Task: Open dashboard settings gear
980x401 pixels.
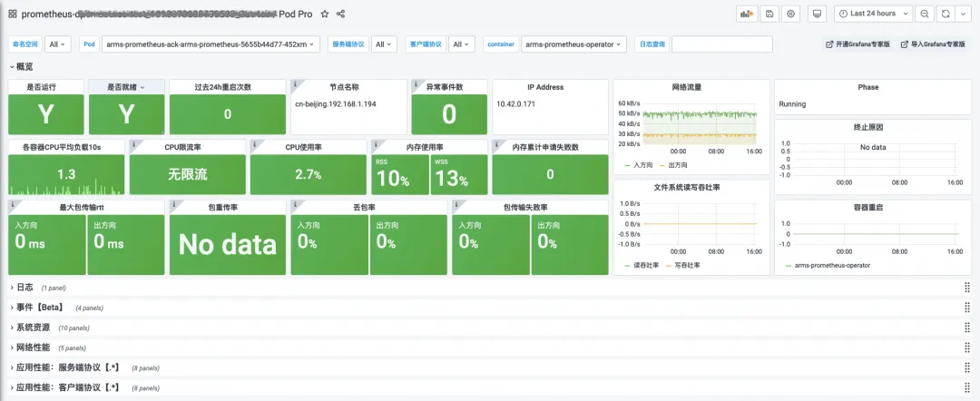Action: point(790,14)
